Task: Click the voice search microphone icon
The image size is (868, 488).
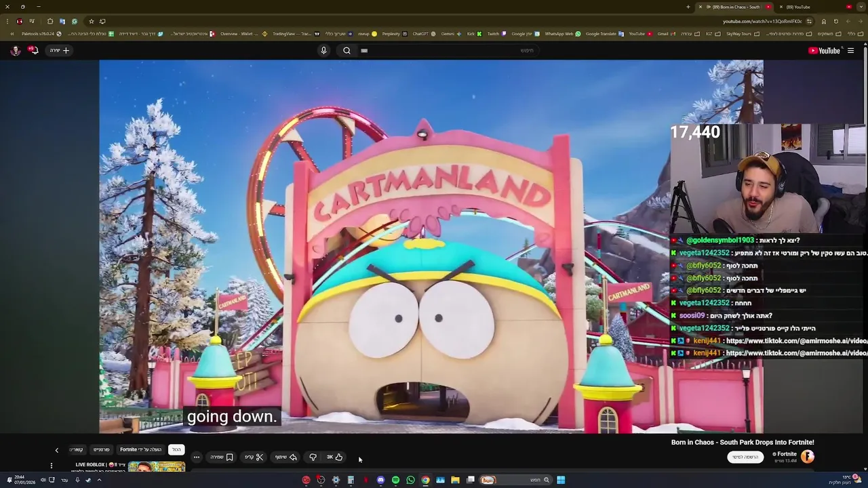Action: [x=323, y=50]
